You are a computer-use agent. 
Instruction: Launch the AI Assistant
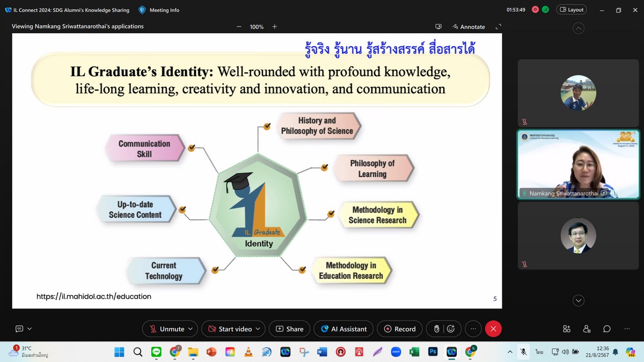[x=343, y=329]
